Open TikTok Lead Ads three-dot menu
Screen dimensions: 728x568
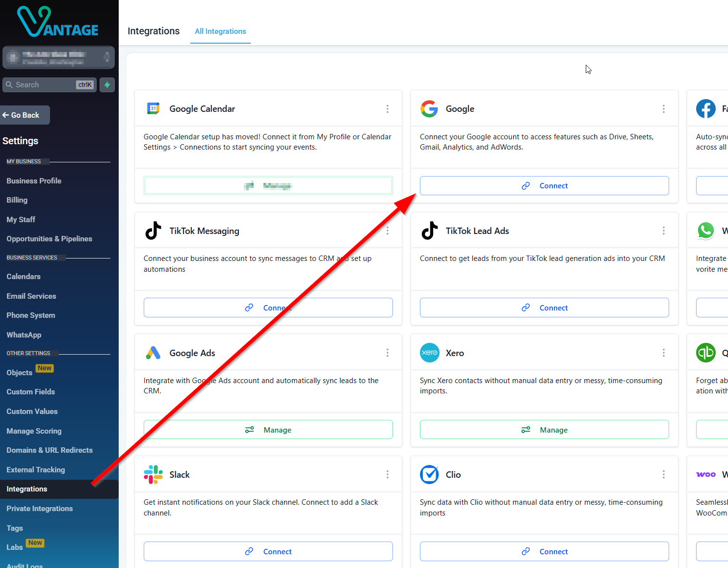click(664, 231)
